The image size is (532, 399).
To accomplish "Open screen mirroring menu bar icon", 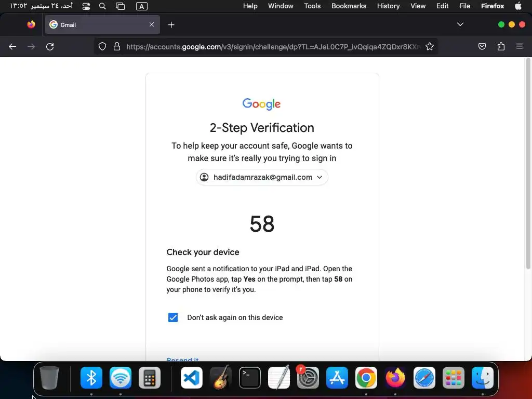I will (x=121, y=6).
